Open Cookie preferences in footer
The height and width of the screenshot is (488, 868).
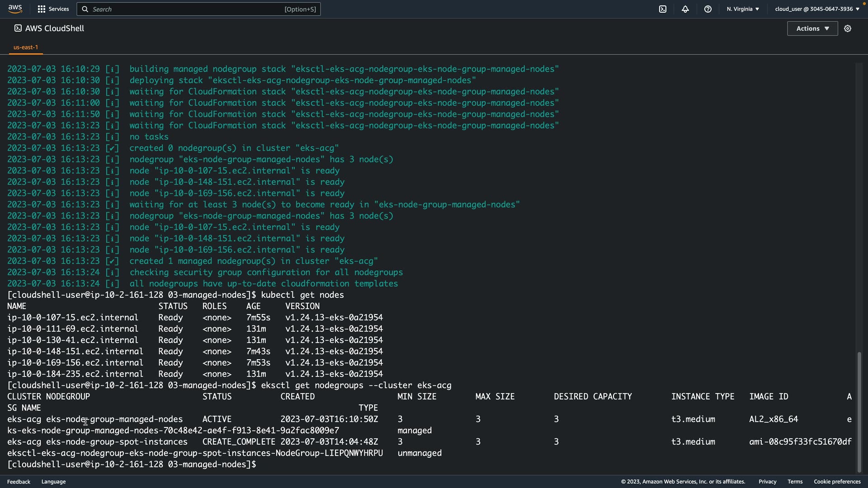pyautogui.click(x=837, y=482)
